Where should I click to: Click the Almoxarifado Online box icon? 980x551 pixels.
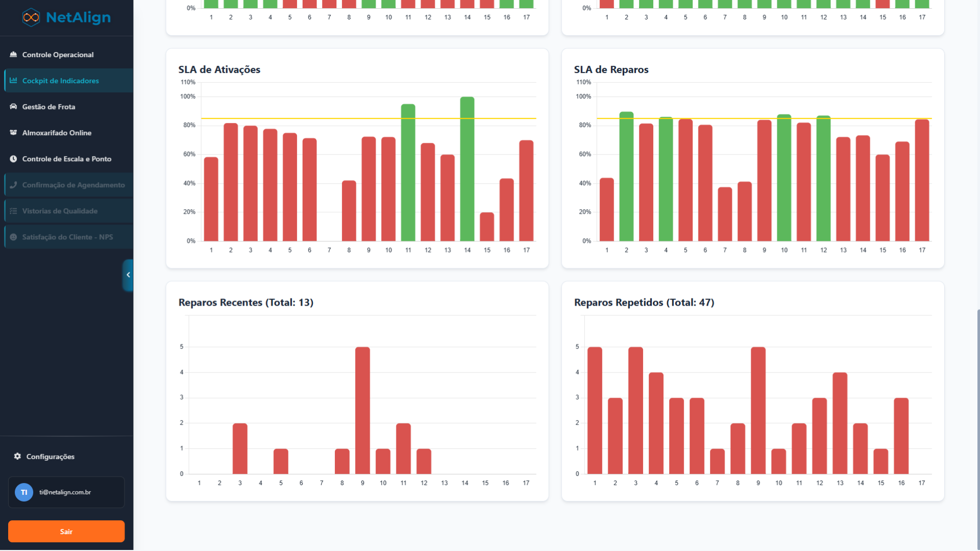(x=13, y=133)
